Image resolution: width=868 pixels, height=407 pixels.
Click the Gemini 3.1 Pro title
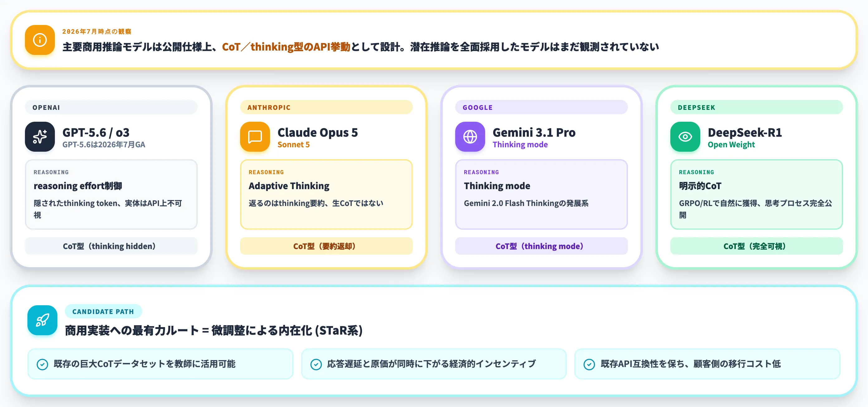tap(534, 133)
